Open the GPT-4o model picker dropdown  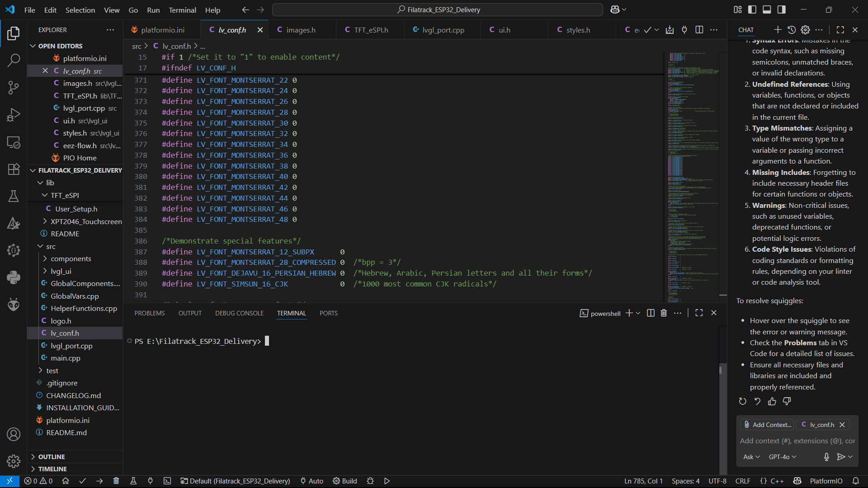tap(782, 457)
